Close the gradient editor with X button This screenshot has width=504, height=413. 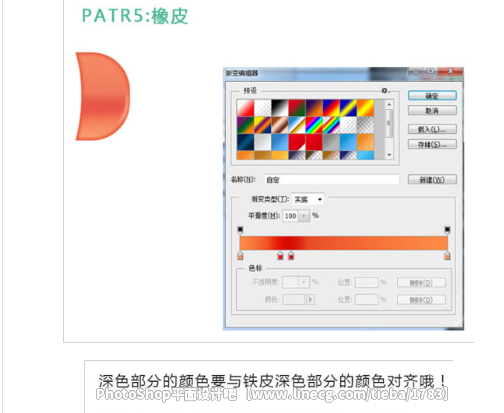[451, 71]
